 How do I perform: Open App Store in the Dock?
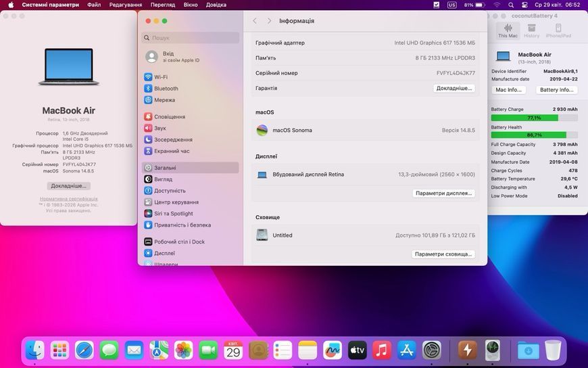click(x=407, y=350)
